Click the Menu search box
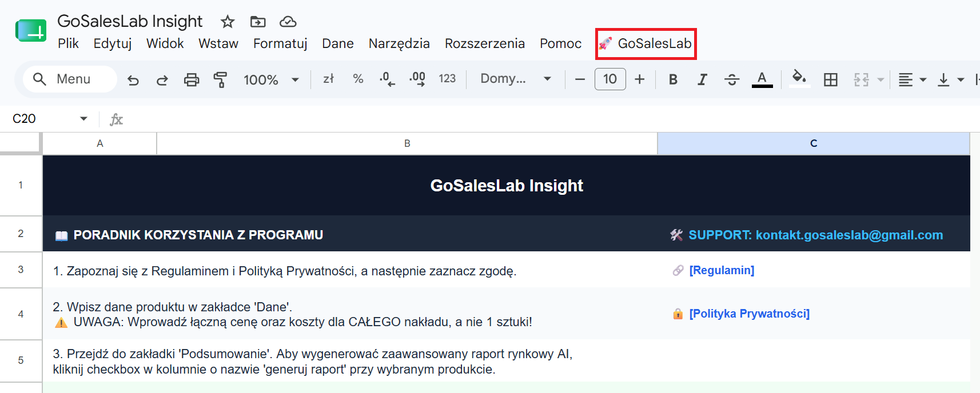This screenshot has width=980, height=393. [x=70, y=79]
